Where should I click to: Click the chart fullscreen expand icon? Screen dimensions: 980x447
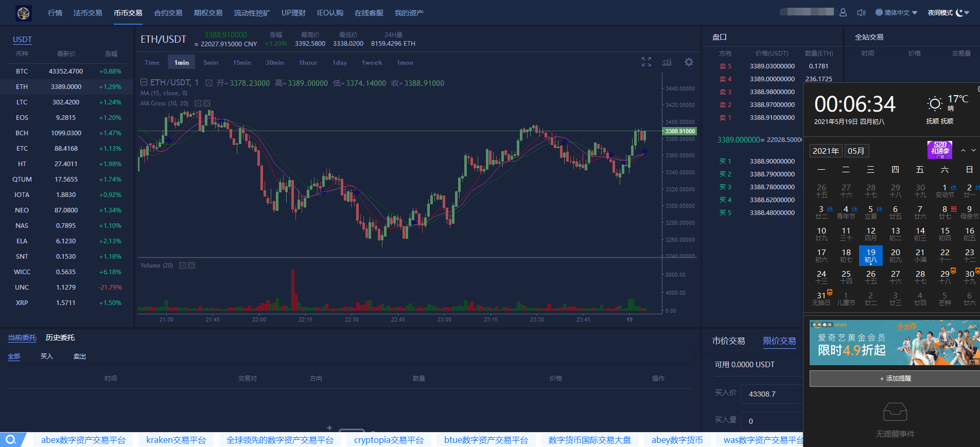tap(646, 62)
